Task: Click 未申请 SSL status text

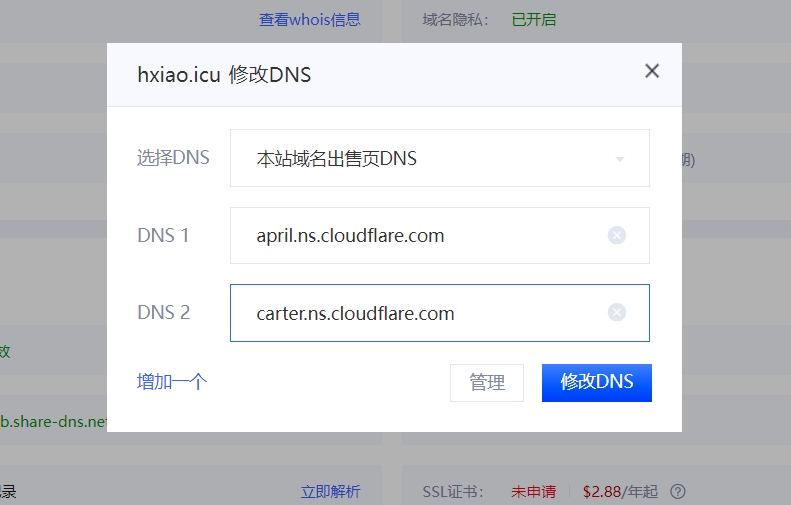Action: tap(533, 491)
